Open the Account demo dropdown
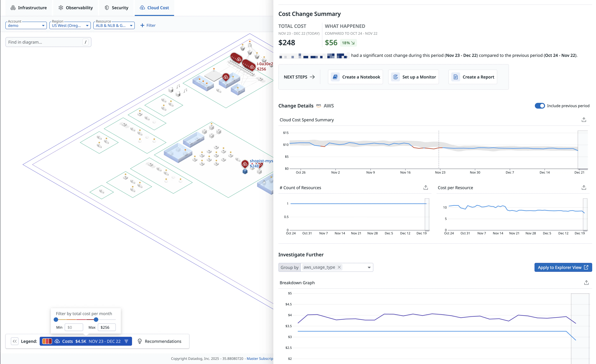The image size is (596, 364). 26,25
